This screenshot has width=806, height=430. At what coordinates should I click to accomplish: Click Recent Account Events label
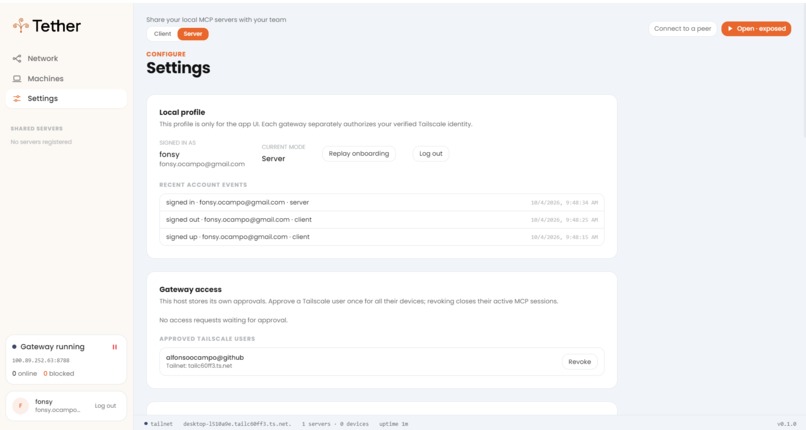203,184
